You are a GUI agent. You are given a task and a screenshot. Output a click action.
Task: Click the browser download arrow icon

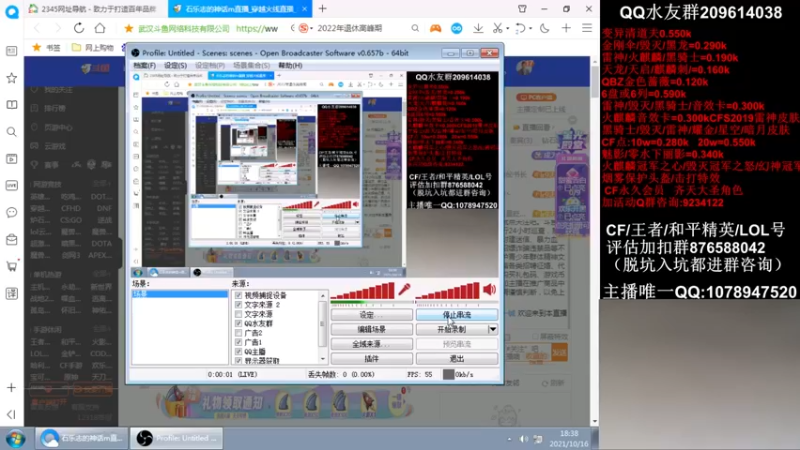478,29
